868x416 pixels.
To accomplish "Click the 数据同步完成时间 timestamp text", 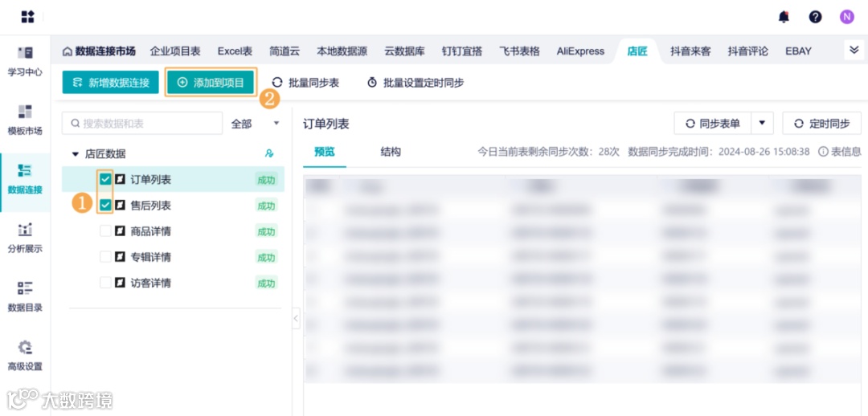I will 719,152.
